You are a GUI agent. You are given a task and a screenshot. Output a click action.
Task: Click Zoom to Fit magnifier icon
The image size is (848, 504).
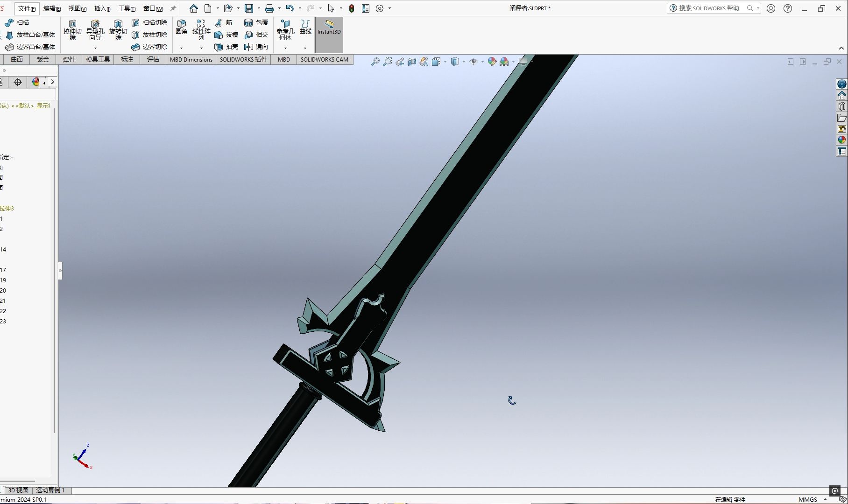pos(375,62)
